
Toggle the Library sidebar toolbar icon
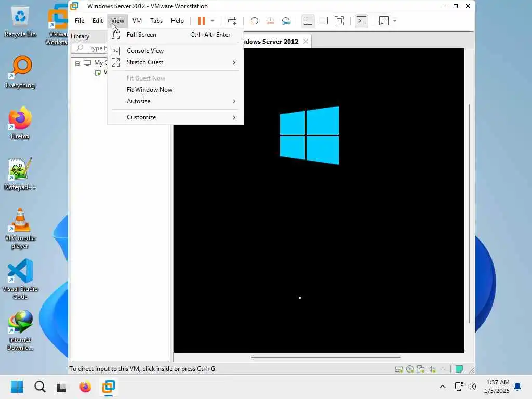pyautogui.click(x=308, y=21)
